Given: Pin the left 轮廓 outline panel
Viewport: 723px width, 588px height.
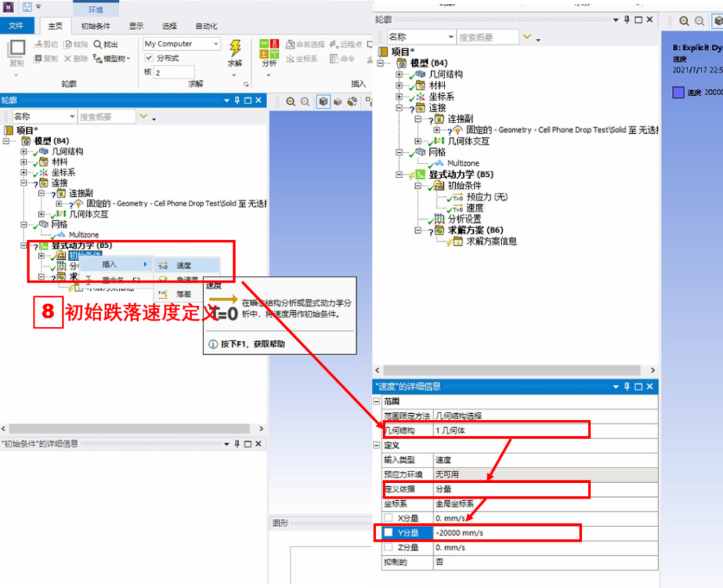Looking at the screenshot, I should [x=237, y=100].
